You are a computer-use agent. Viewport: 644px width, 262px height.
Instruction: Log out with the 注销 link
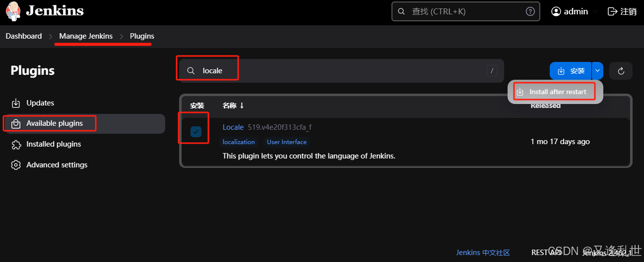(629, 11)
